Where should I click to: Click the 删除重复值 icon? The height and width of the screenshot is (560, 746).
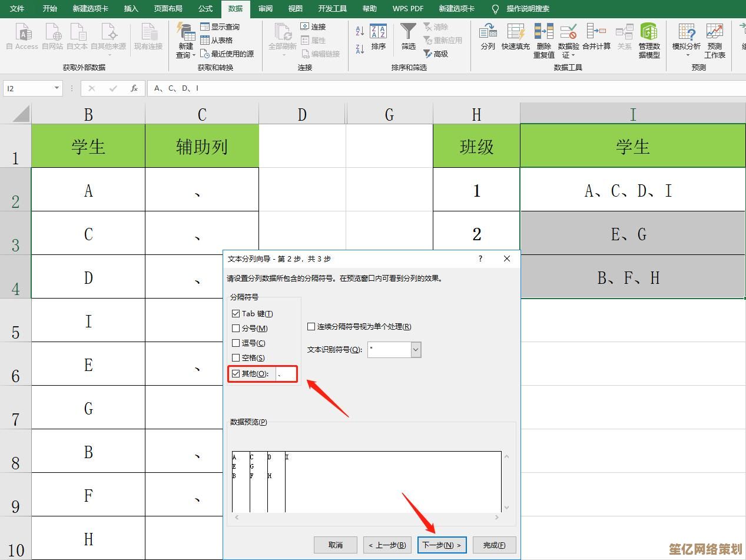click(x=543, y=34)
